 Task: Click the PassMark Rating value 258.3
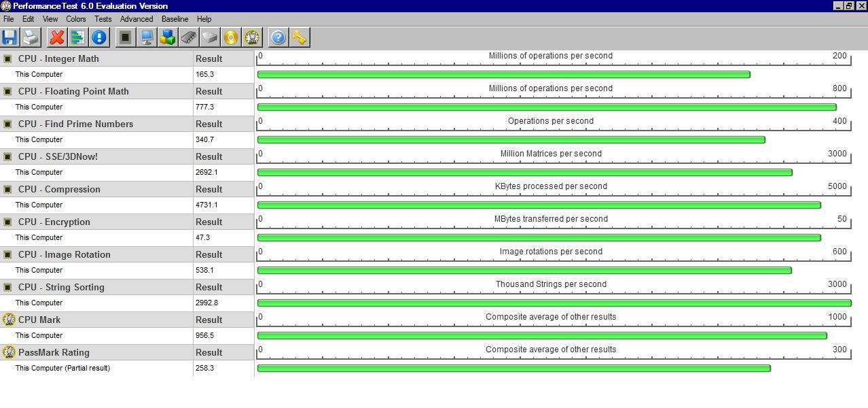[204, 368]
